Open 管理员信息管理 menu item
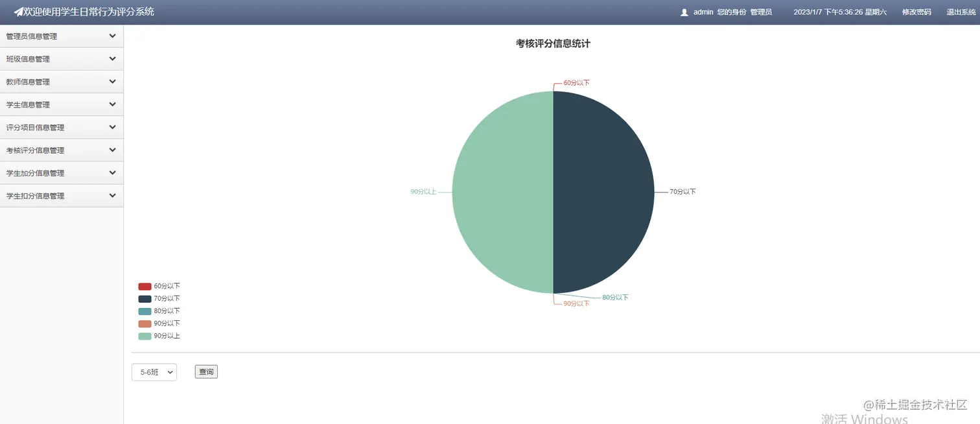Image resolution: width=980 pixels, height=424 pixels. coord(62,36)
